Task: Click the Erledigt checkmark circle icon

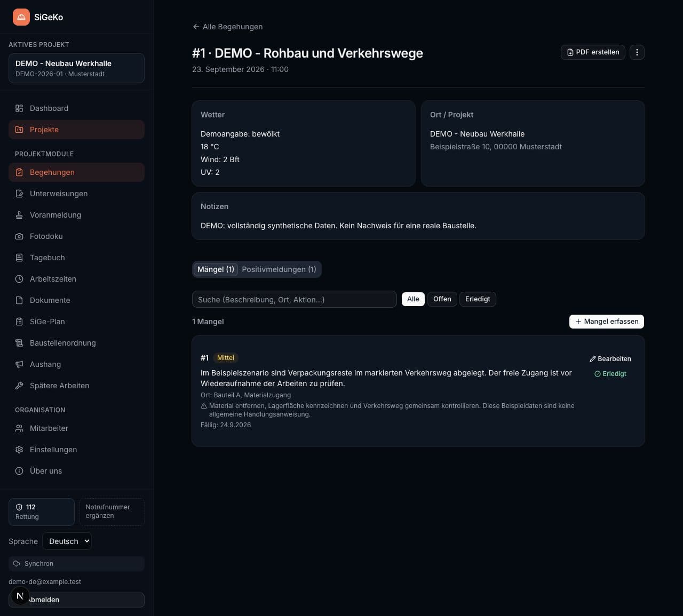Action: [x=598, y=374]
